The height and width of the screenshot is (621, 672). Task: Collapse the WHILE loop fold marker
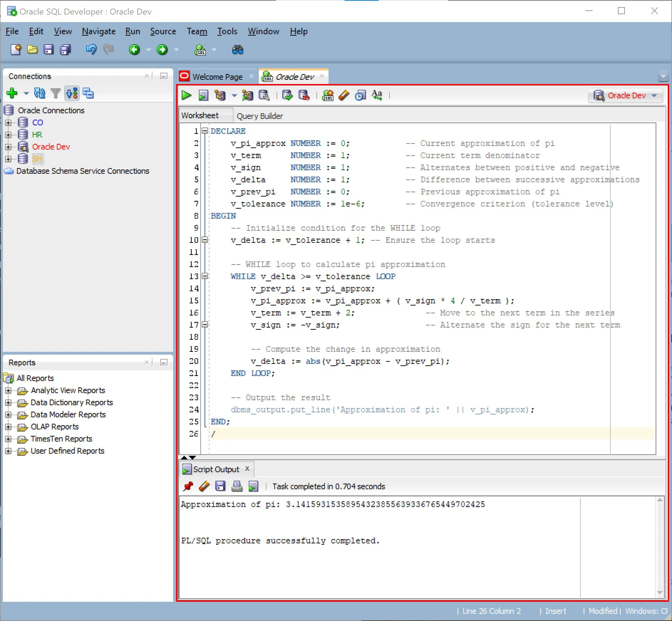205,276
